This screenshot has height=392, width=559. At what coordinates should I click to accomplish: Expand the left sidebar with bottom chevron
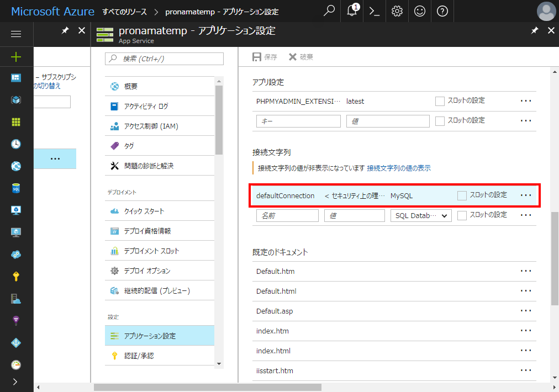coord(15,382)
